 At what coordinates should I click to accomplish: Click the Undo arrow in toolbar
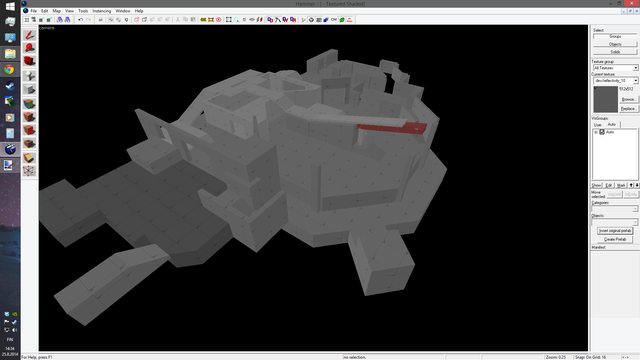click(80, 20)
